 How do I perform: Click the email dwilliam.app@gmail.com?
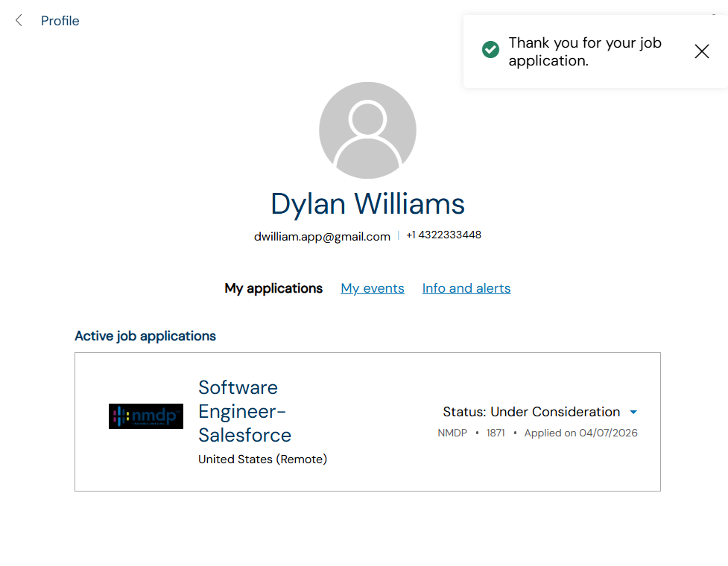(x=322, y=236)
